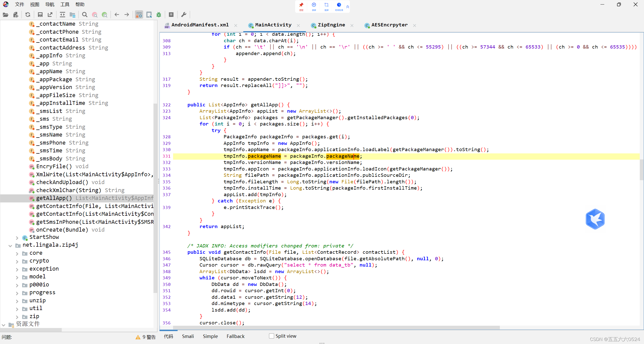Expand the StartShow class node
This screenshot has width=644, height=344.
point(17,238)
